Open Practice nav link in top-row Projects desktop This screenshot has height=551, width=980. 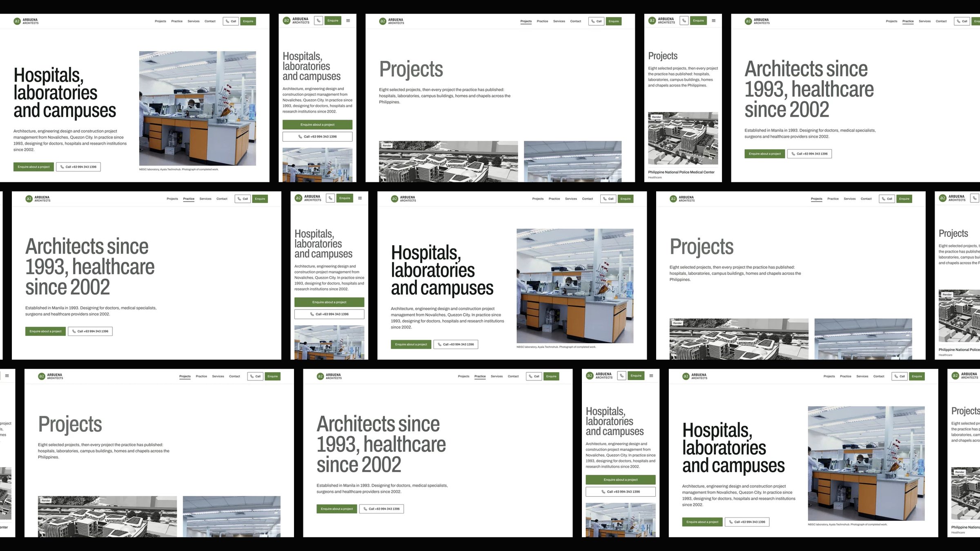[542, 21]
